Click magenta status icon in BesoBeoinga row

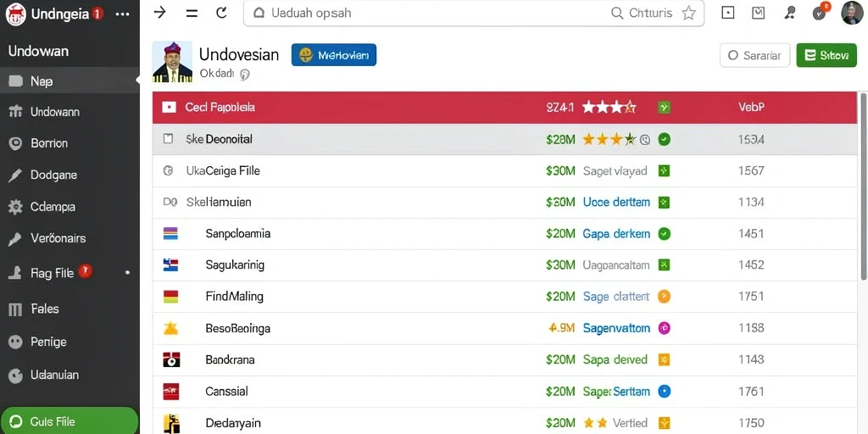[664, 328]
